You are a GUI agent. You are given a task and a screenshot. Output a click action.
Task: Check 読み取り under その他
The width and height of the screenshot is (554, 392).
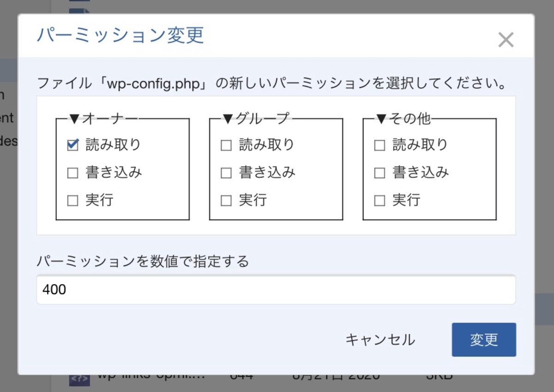pyautogui.click(x=379, y=144)
